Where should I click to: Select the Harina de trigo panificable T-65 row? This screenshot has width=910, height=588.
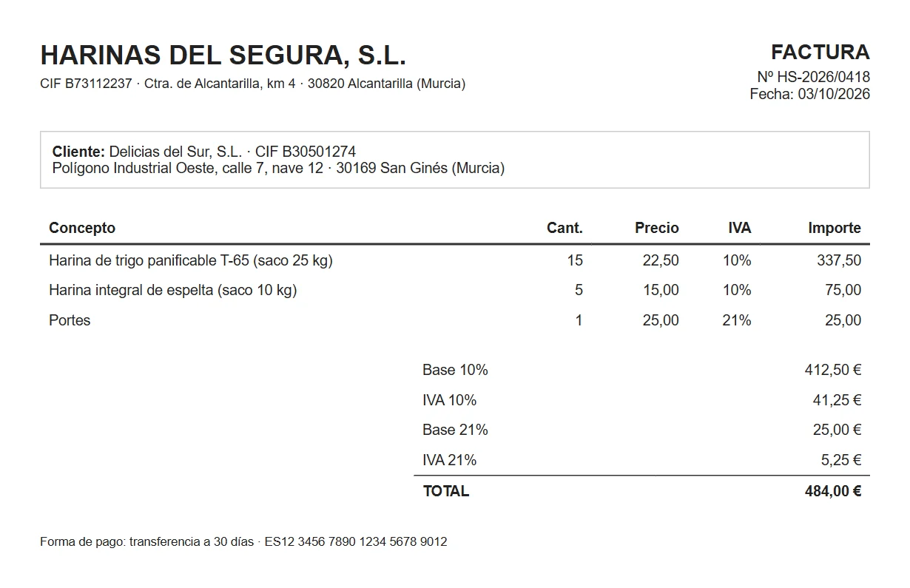455,260
